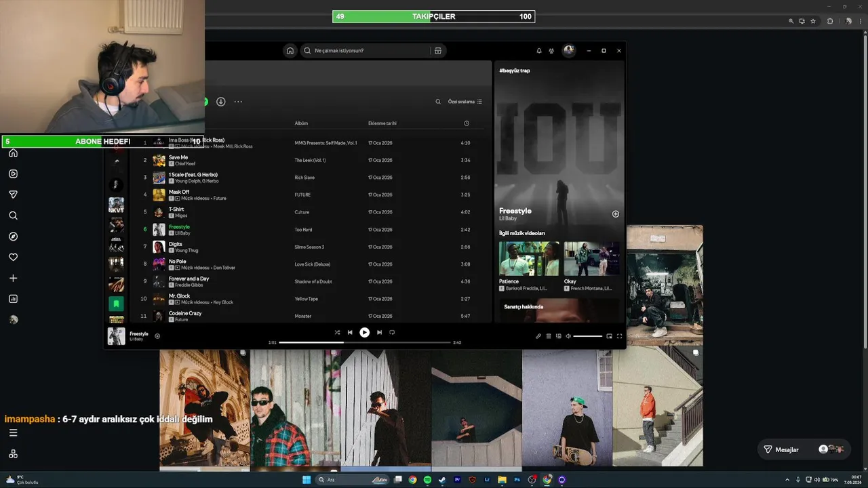Viewport: 868px width, 488px height.
Task: Toggle the lyrics microphone icon
Action: point(538,336)
